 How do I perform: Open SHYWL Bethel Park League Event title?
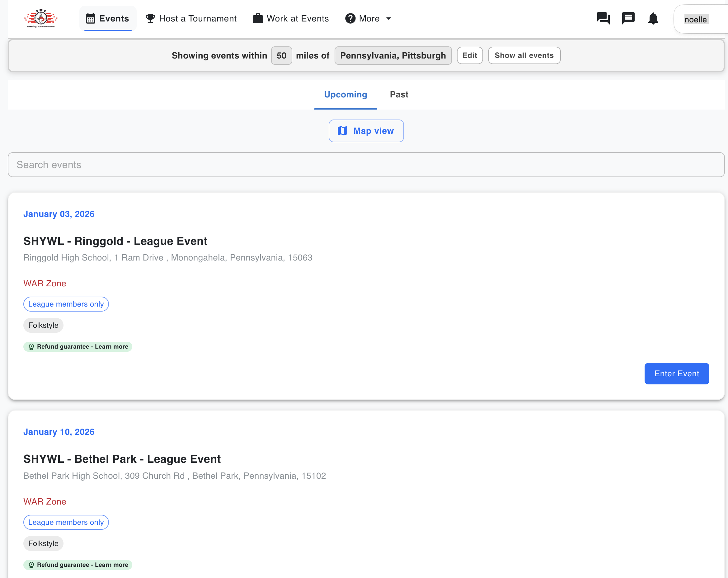[x=122, y=459]
